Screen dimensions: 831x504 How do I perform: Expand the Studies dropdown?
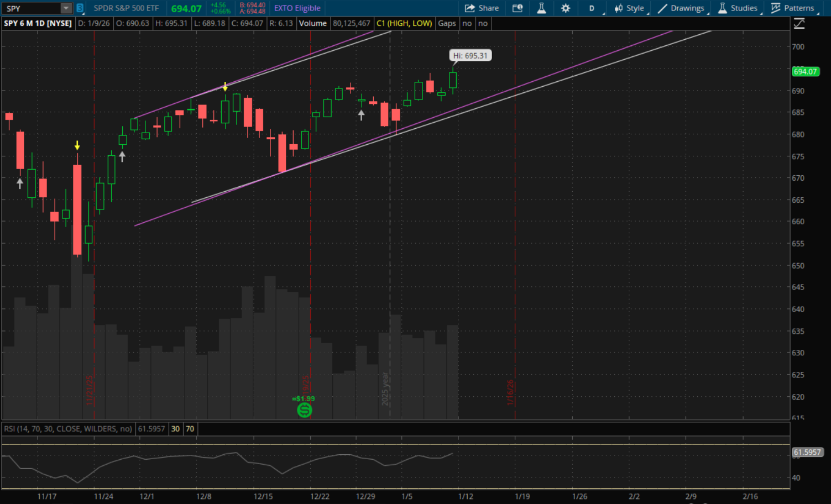click(x=738, y=8)
